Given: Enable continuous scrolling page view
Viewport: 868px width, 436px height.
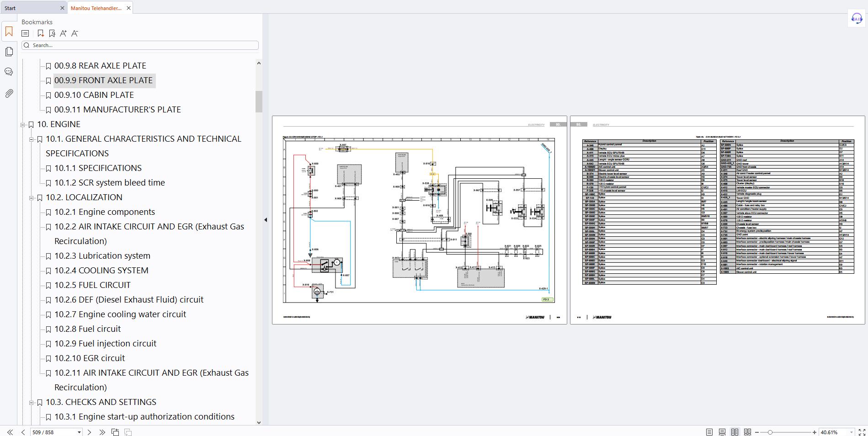Looking at the screenshot, I should coord(722,432).
